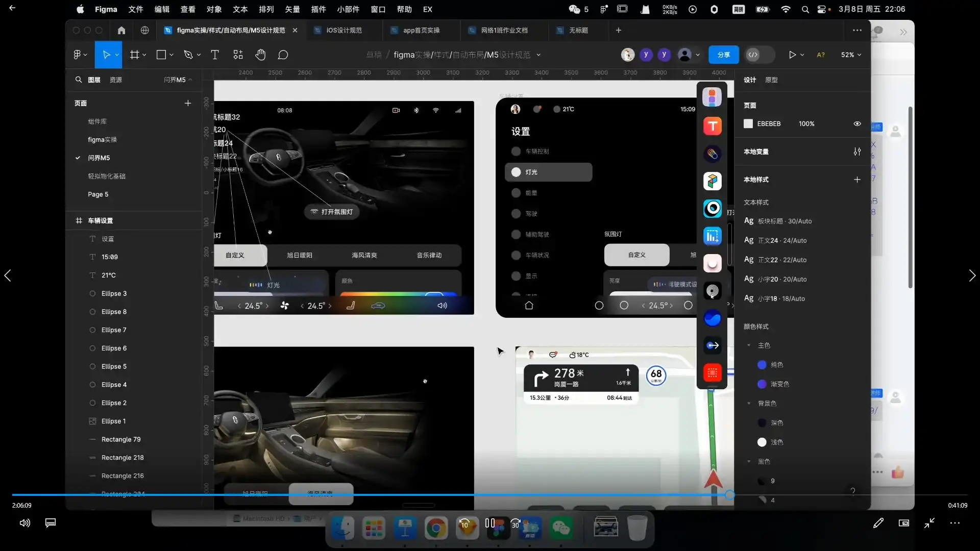Click the Home icon in tab bar

(x=121, y=30)
